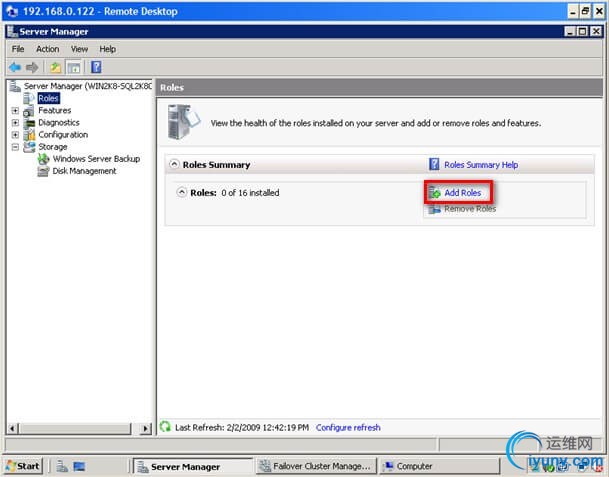The width and height of the screenshot is (609, 477).
Task: Select the Roles tree item
Action: pos(48,98)
